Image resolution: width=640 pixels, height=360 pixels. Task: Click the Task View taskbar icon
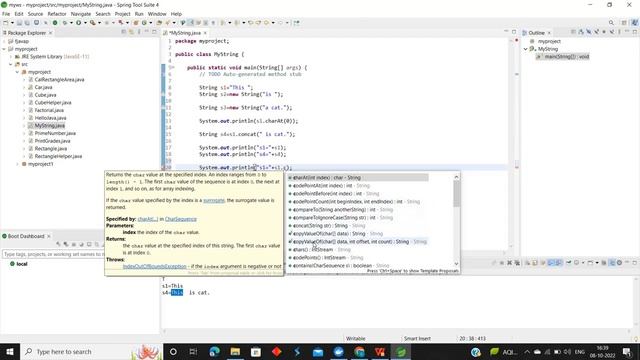coord(193,351)
